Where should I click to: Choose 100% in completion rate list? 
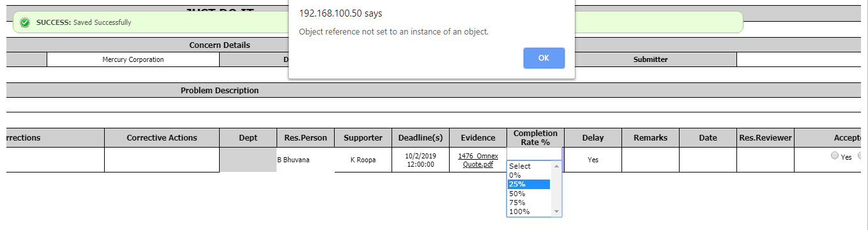pos(529,211)
